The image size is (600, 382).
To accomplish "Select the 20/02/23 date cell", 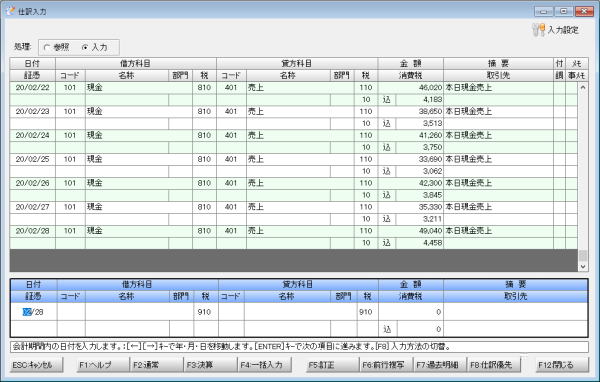I will pyautogui.click(x=33, y=111).
